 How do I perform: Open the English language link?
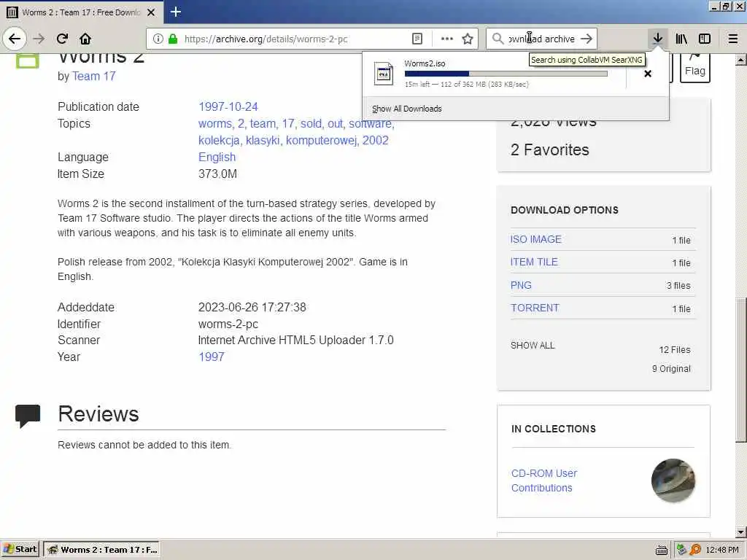tap(217, 157)
